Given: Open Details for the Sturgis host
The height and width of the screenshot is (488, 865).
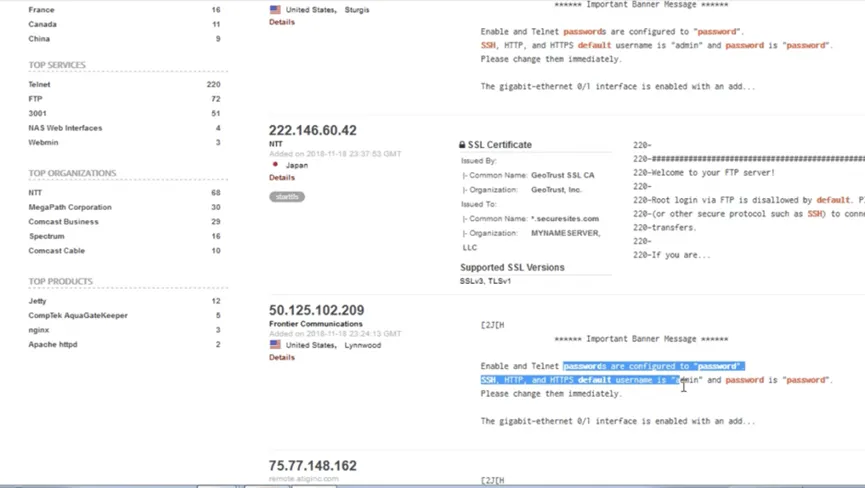Looking at the screenshot, I should 282,22.
